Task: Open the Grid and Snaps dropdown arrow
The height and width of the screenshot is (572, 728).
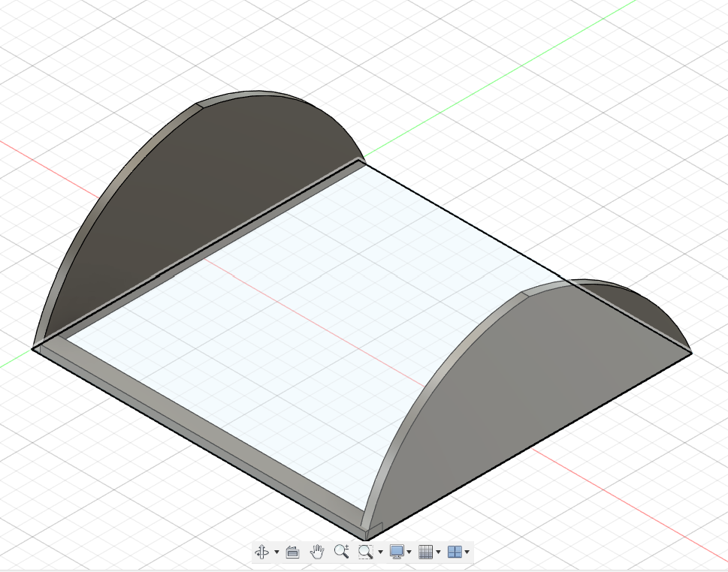Action: point(438,552)
